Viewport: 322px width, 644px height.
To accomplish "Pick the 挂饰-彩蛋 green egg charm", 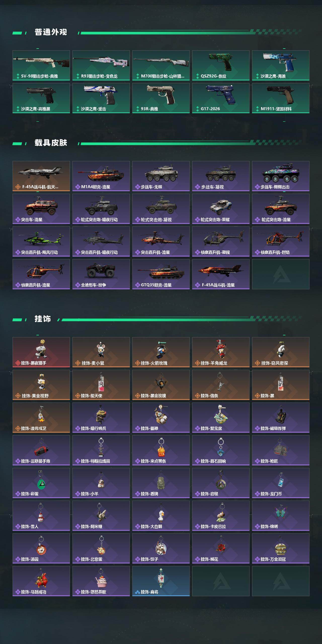I will click(41, 483).
